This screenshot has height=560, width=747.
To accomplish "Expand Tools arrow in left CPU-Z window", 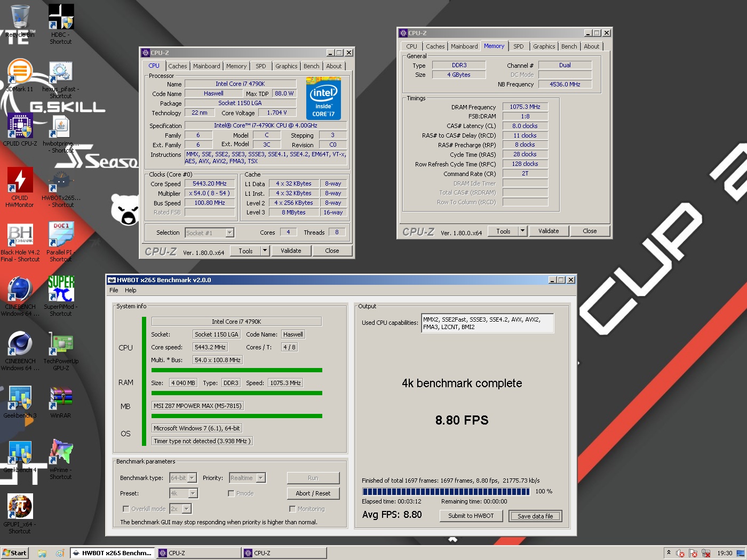I will (265, 251).
